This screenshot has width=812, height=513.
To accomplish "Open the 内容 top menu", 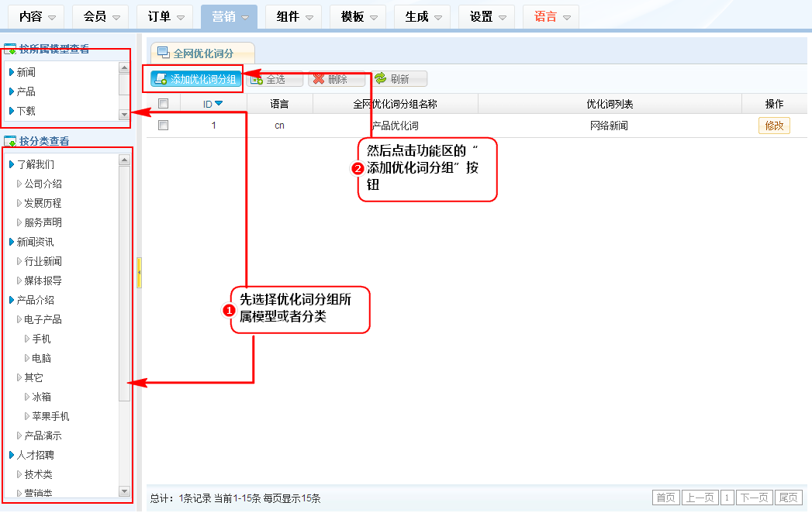I will click(37, 16).
